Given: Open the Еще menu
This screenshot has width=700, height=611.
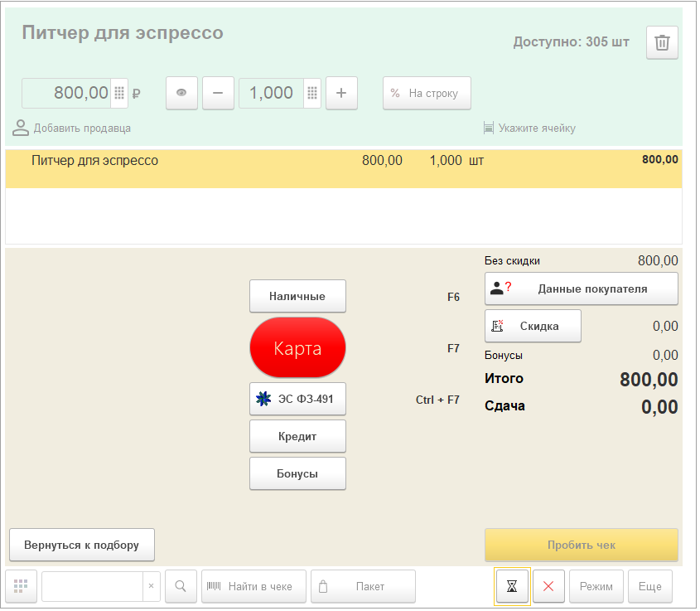Looking at the screenshot, I should 650,586.
